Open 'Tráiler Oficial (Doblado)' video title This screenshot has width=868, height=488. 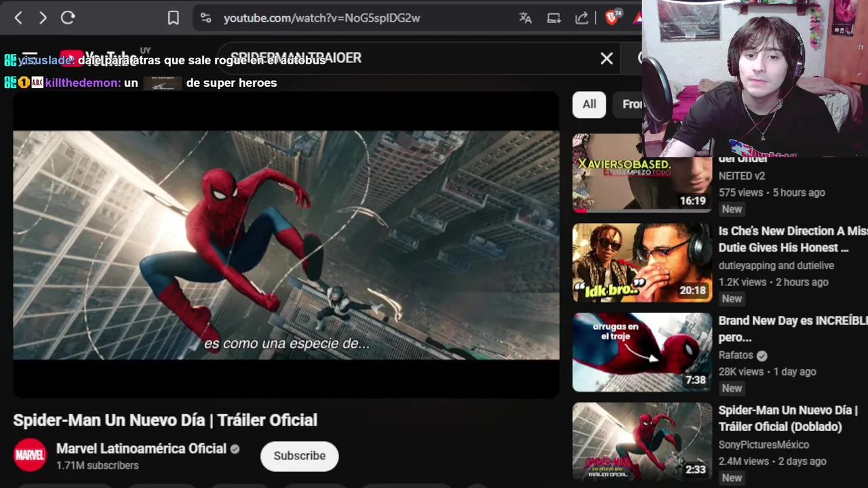[788, 418]
